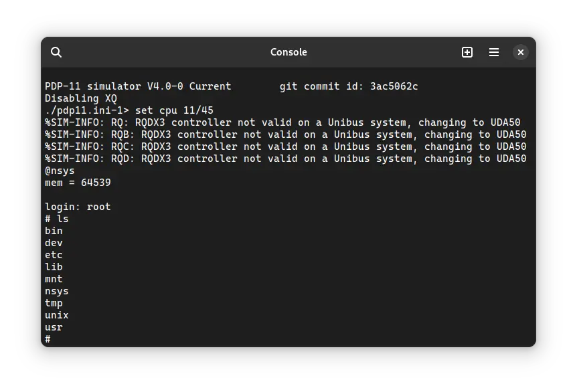Click the mem = 64539 line
577x392 pixels.
pyautogui.click(x=77, y=182)
